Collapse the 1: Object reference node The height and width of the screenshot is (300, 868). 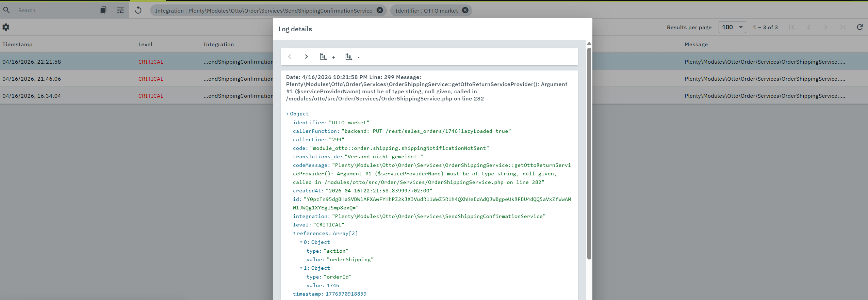point(301,268)
